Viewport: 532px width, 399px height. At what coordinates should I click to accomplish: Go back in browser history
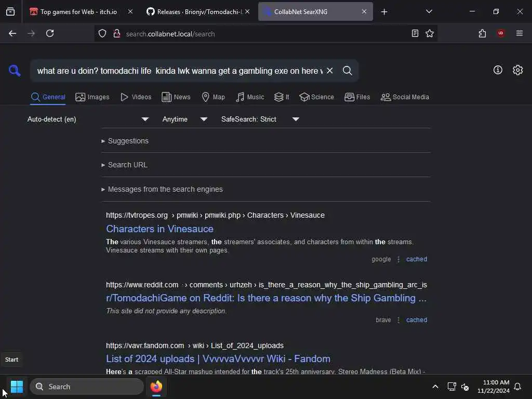tap(12, 33)
